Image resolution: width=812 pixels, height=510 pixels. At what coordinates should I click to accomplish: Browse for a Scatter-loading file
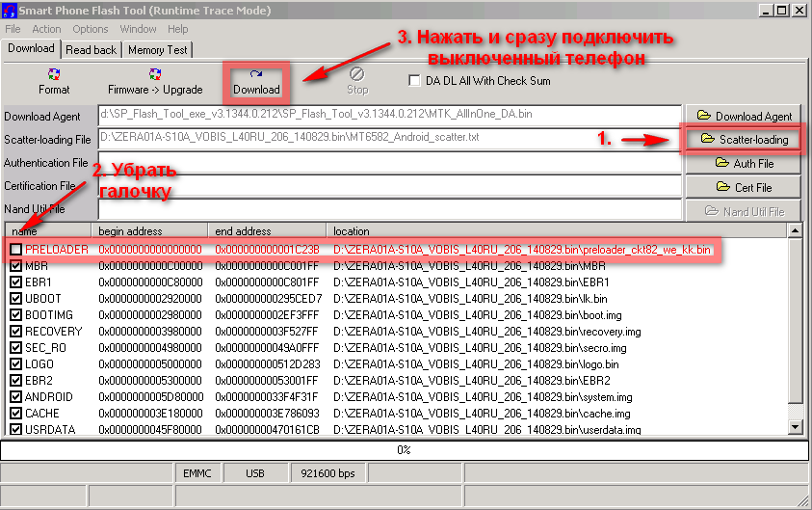tap(743, 139)
